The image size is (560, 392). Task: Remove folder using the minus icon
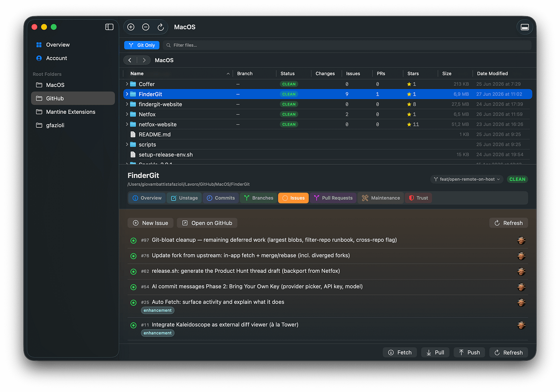tap(146, 27)
